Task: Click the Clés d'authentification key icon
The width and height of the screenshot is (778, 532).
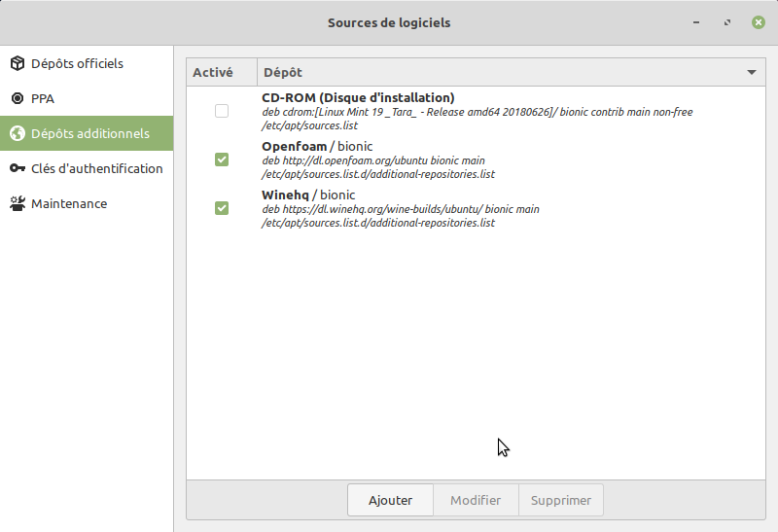Action: (18, 169)
